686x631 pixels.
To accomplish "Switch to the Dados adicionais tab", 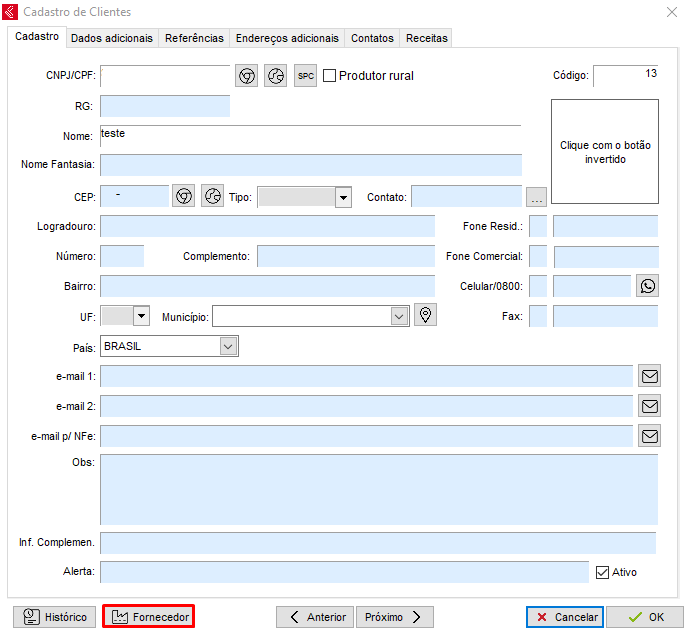I will (112, 39).
